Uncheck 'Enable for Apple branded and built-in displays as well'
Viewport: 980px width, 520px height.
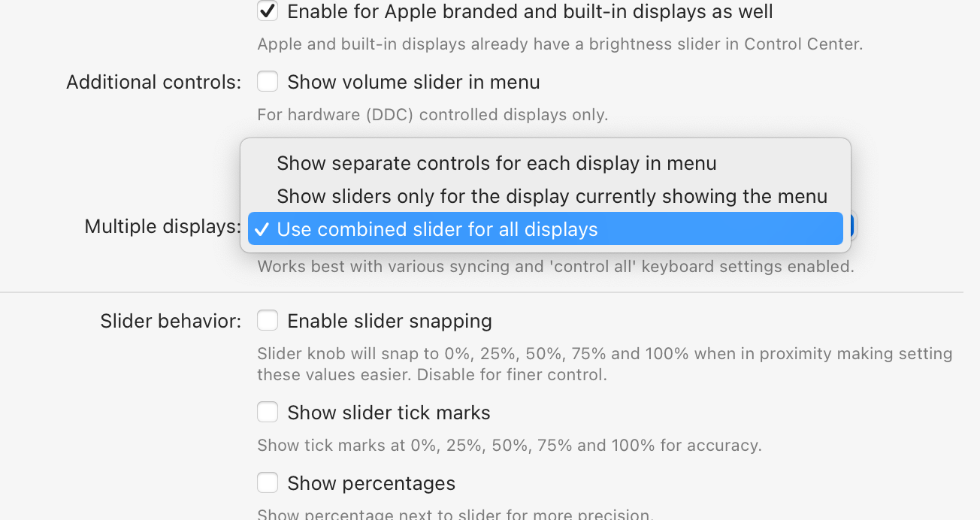coord(268,11)
